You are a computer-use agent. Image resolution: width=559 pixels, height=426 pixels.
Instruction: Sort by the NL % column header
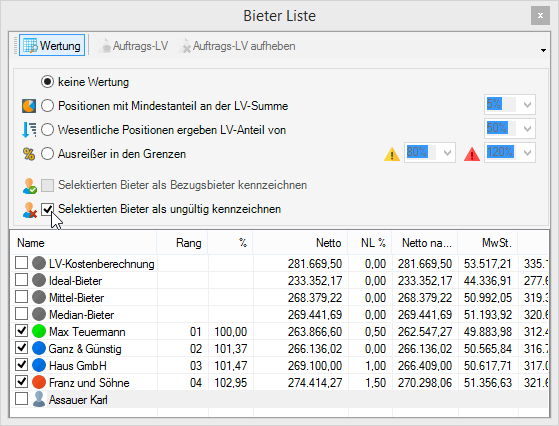(370, 243)
